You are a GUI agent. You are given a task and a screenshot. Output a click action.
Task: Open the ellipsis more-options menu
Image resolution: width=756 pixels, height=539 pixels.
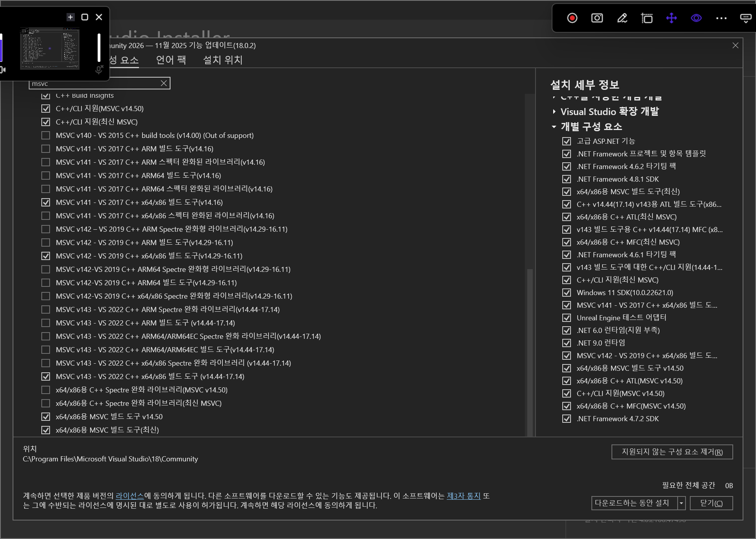[721, 18]
